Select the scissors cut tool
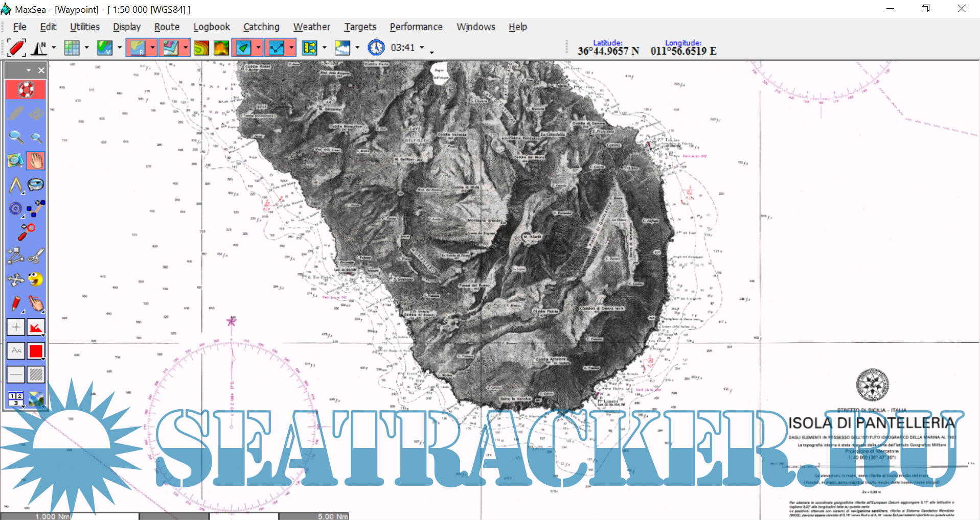The height and width of the screenshot is (520, 980). [x=36, y=255]
